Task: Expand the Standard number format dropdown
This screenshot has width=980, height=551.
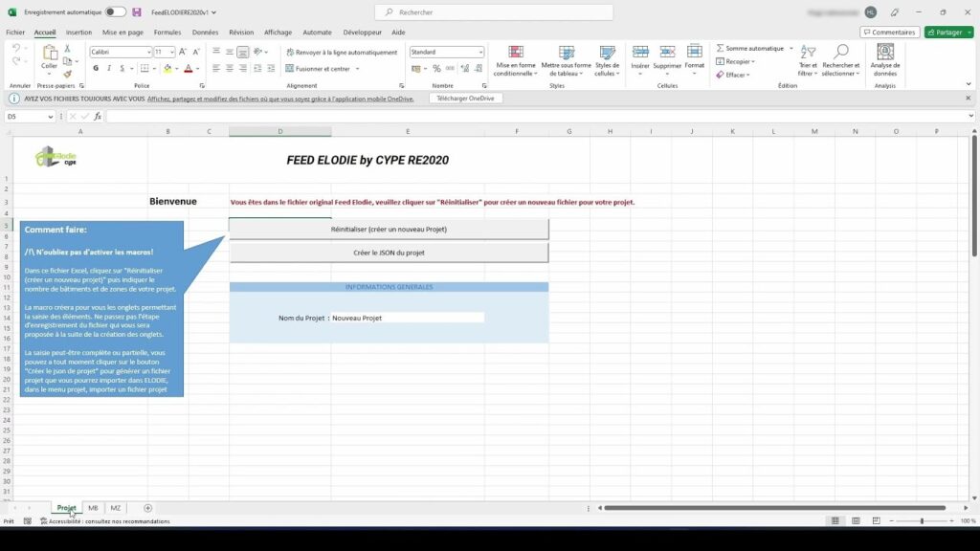Action: point(480,53)
